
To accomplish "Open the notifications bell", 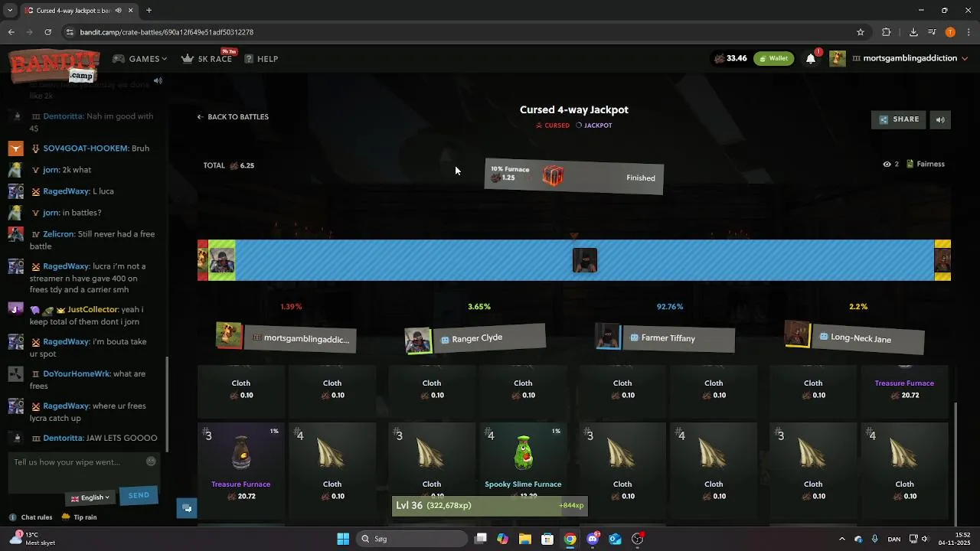I will [811, 59].
